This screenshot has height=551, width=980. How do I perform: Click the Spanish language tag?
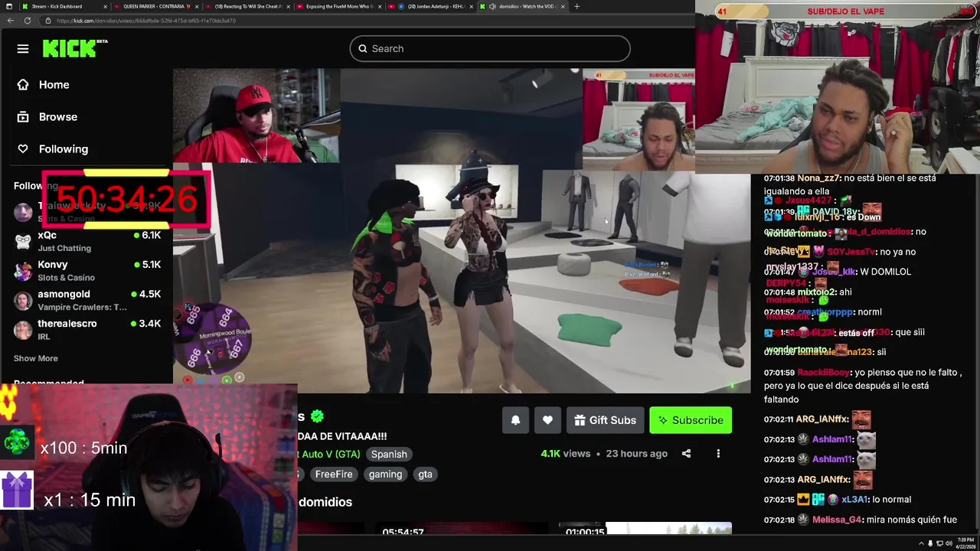coord(389,455)
